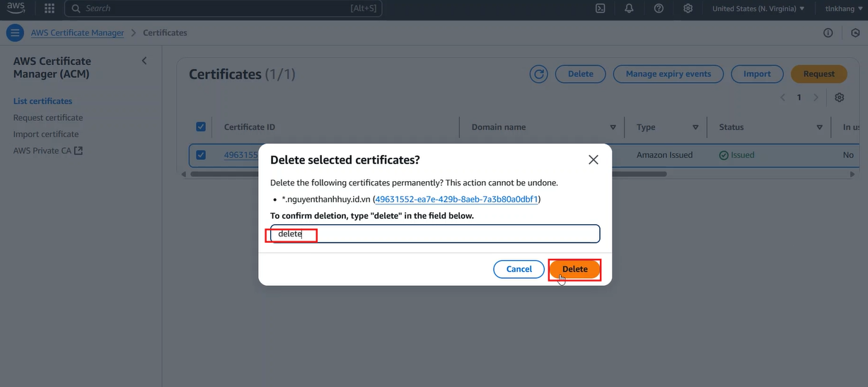Viewport: 868px width, 387px height.
Task: Confirm with the orange Delete button
Action: tap(575, 269)
